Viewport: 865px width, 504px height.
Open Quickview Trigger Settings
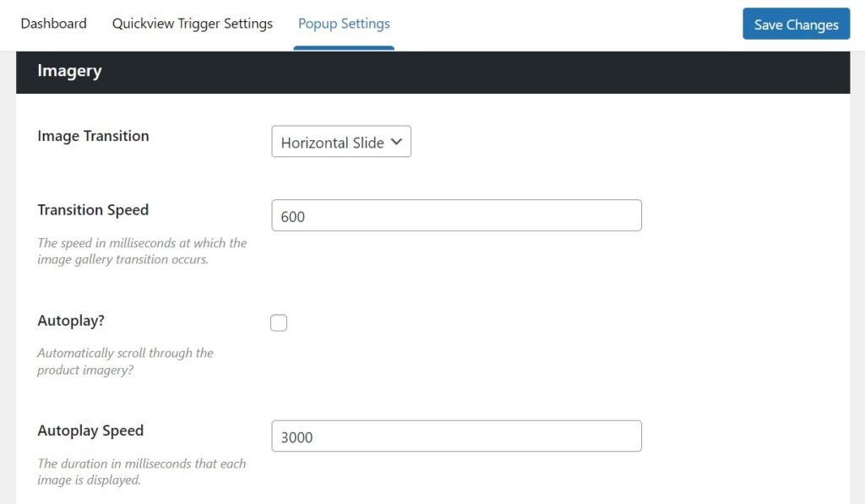(192, 24)
